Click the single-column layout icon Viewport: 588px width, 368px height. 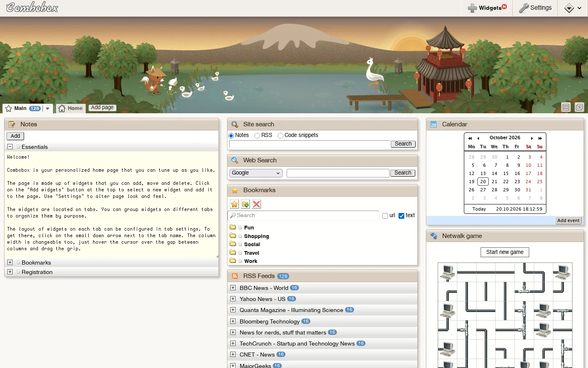[x=566, y=107]
